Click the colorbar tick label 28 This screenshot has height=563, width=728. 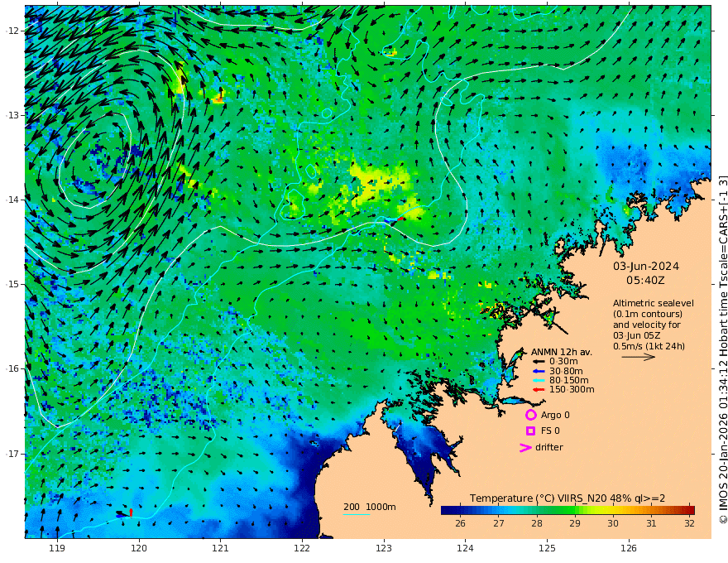pyautogui.click(x=537, y=523)
